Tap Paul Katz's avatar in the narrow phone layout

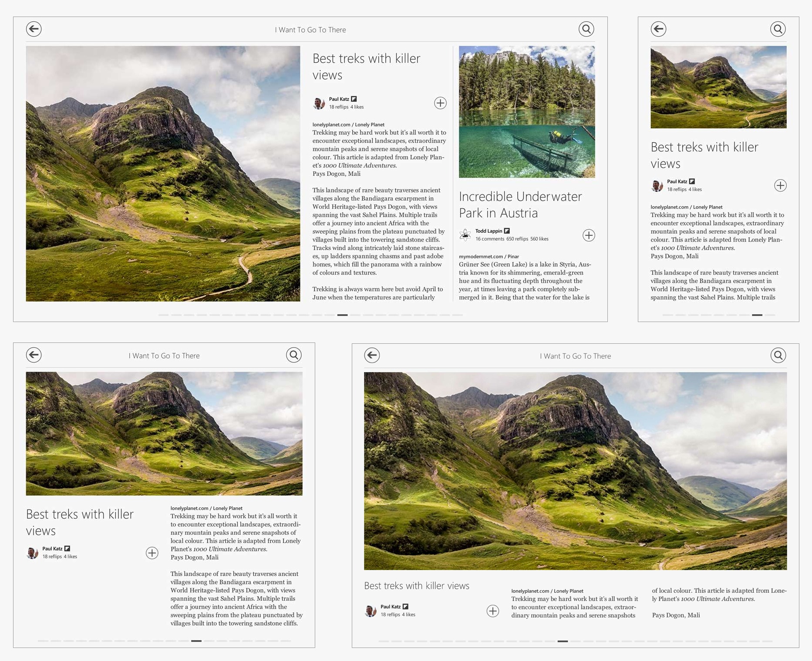(x=657, y=186)
